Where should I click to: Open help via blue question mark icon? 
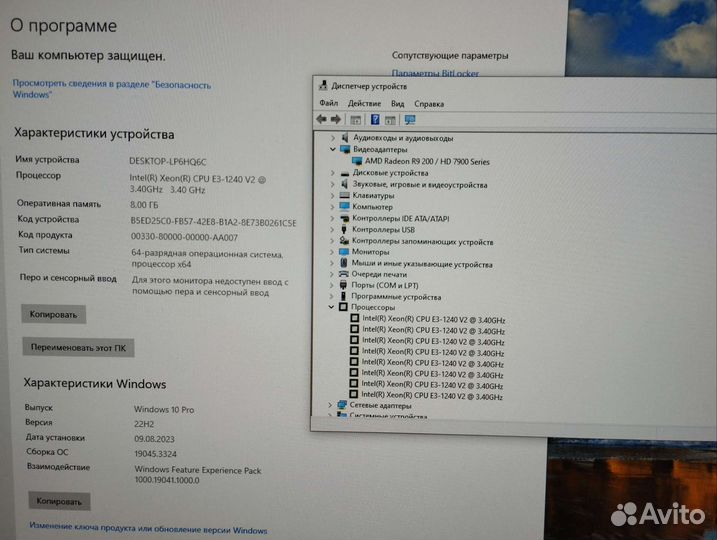click(x=375, y=120)
